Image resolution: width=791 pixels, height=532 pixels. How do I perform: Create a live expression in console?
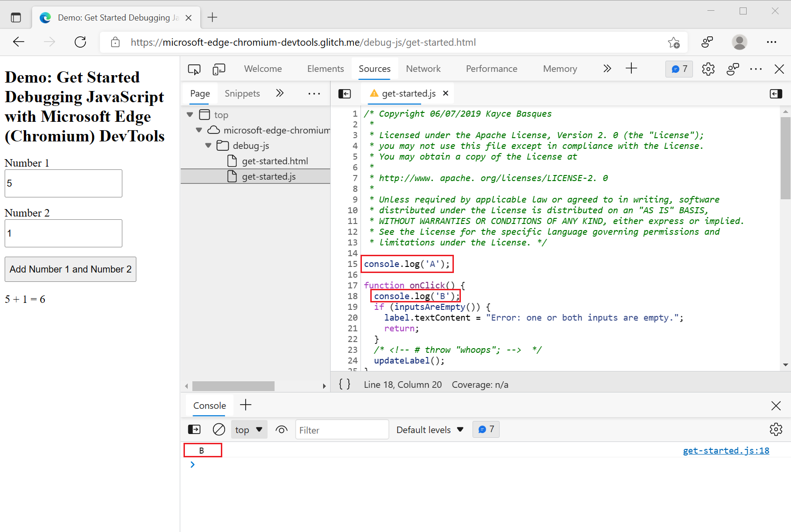point(282,429)
